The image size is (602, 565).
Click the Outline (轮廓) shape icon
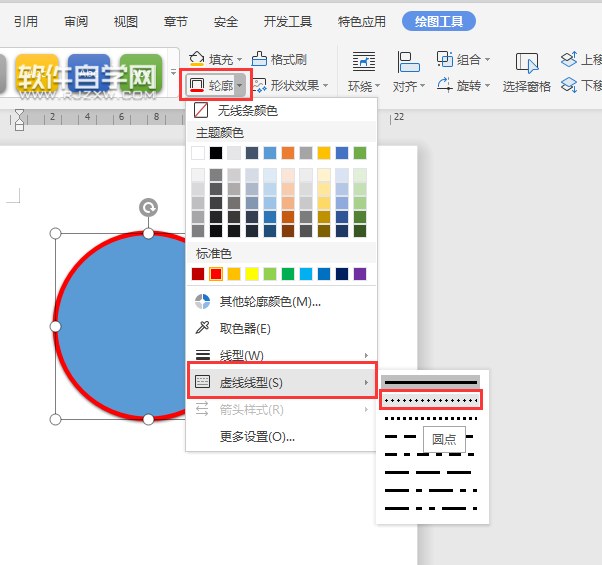pyautogui.click(x=197, y=85)
